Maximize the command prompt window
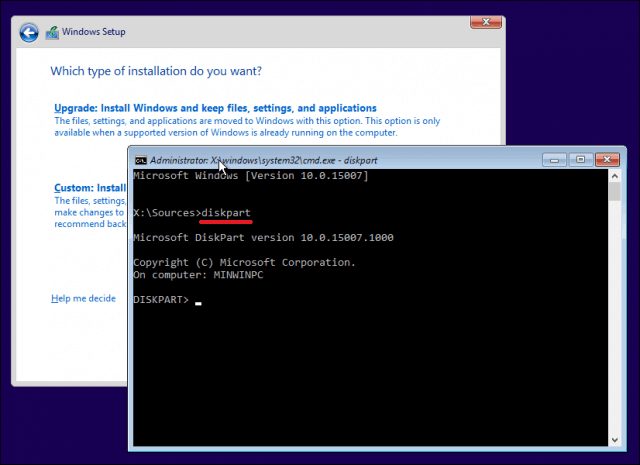The image size is (640, 465). (x=580, y=160)
